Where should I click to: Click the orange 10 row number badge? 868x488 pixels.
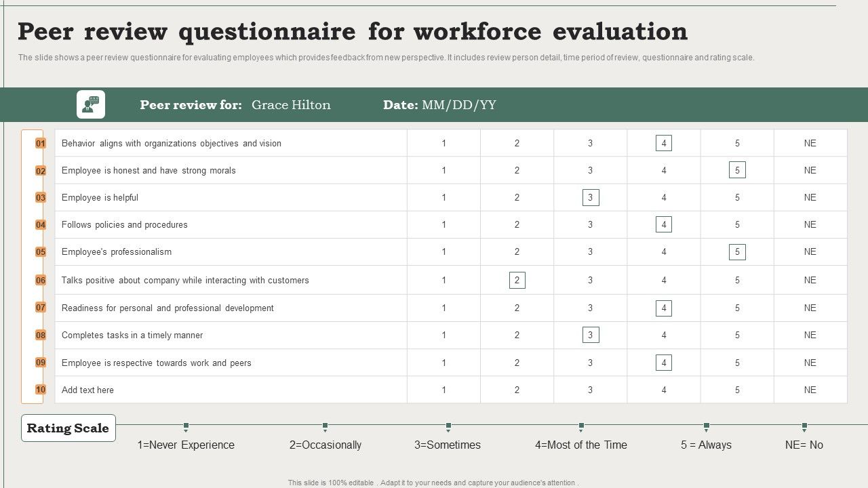(41, 389)
